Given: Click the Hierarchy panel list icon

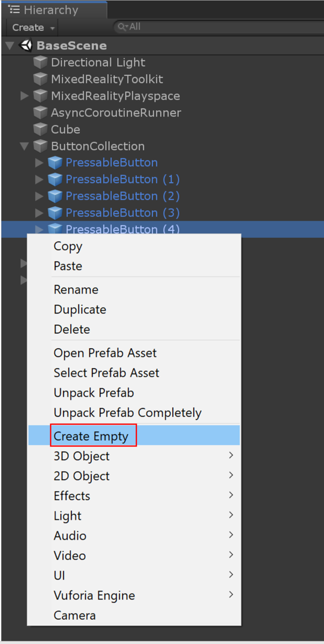Looking at the screenshot, I should pos(14,10).
